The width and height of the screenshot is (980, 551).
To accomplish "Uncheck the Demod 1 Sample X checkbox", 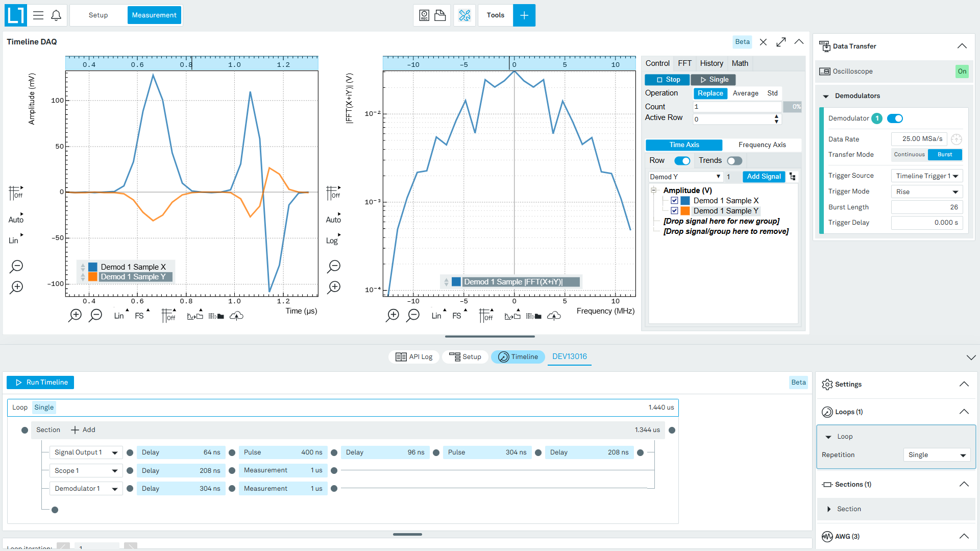I will click(x=674, y=201).
